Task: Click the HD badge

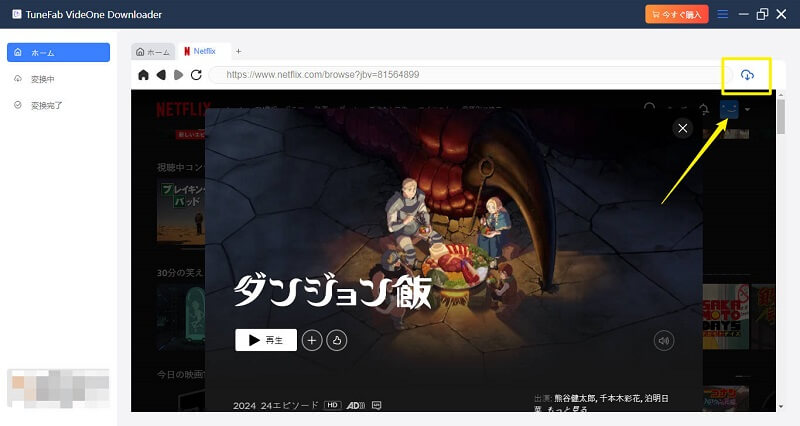Action: tap(333, 405)
